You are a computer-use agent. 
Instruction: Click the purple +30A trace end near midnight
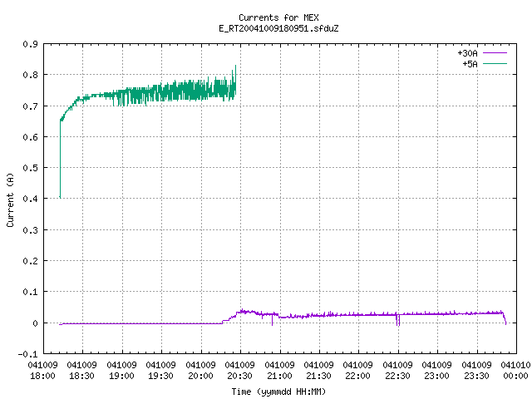(505, 323)
